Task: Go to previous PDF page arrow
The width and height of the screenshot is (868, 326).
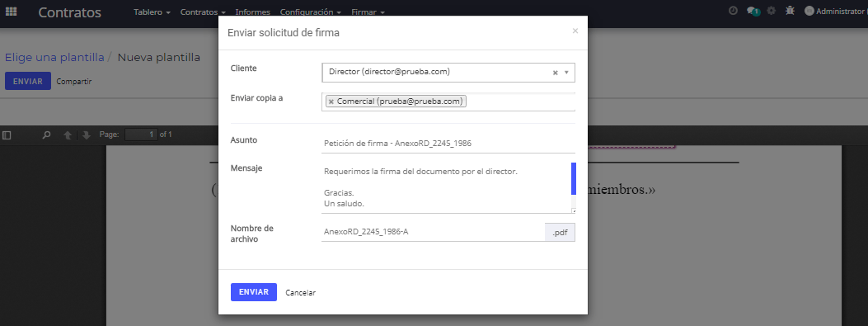Action: point(68,135)
